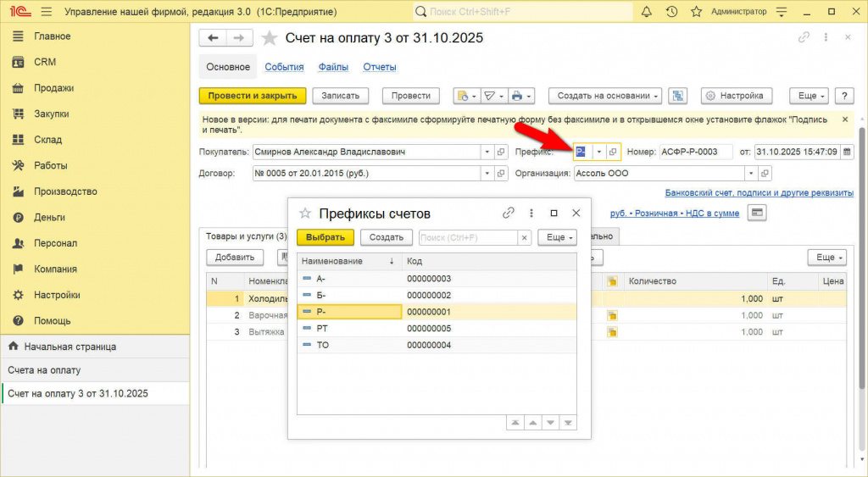Click the notifications bell icon

click(647, 12)
